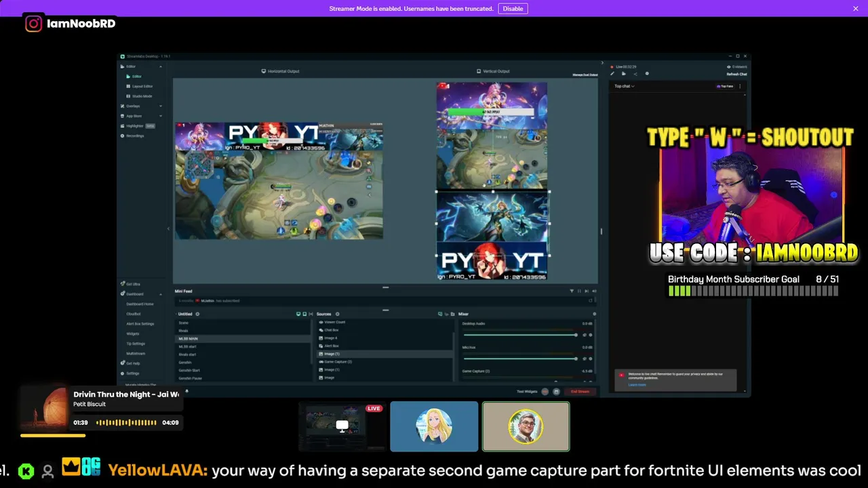
Task: Open Mixer advanced settings gear
Action: pyautogui.click(x=595, y=314)
